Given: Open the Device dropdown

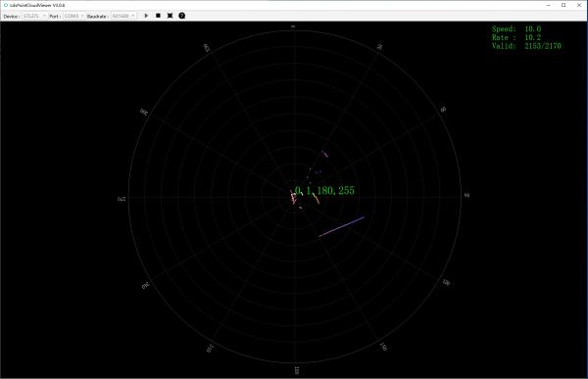Looking at the screenshot, I should (x=34, y=16).
